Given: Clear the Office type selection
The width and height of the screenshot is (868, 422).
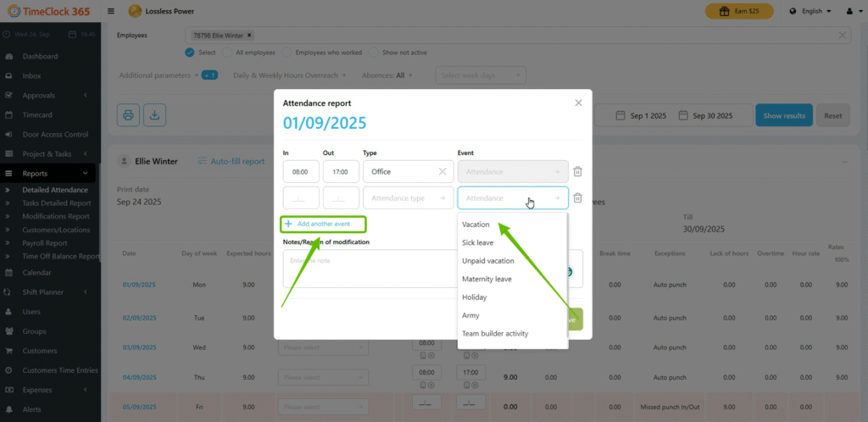Looking at the screenshot, I should tap(442, 171).
